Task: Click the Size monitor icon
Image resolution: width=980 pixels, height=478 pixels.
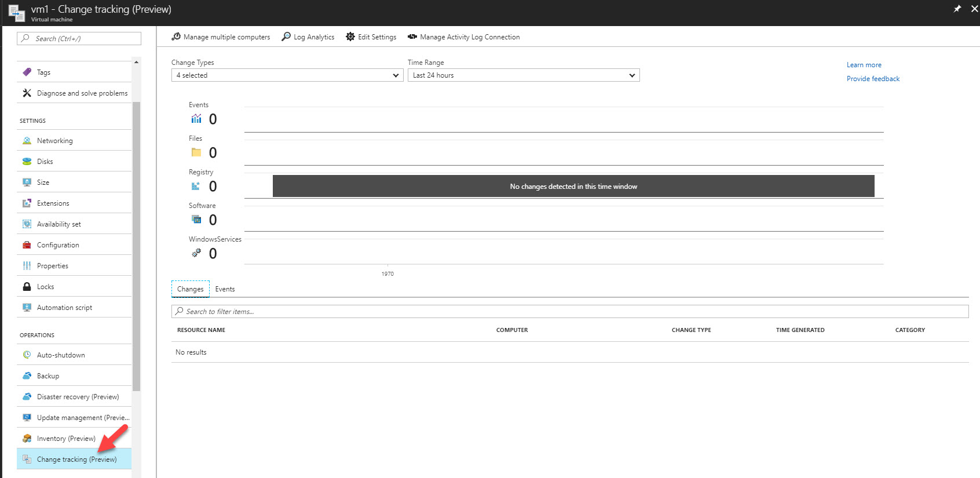Action: pyautogui.click(x=27, y=182)
